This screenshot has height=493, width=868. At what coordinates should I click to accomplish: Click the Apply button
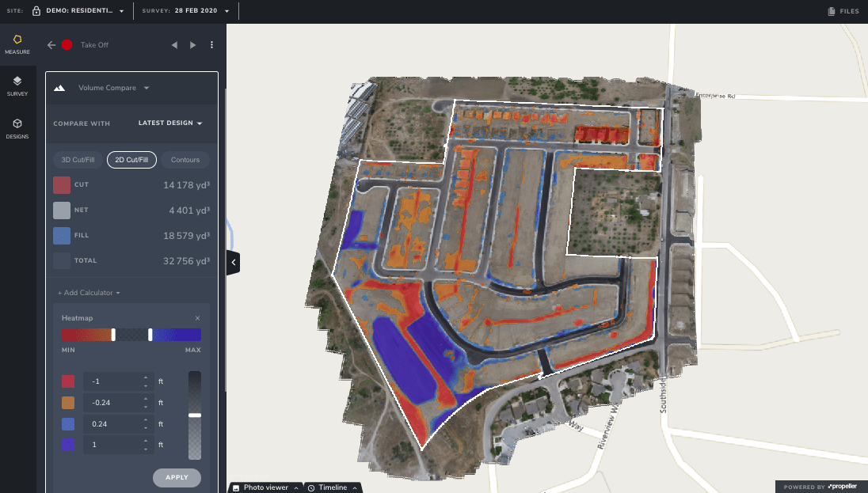[177, 478]
